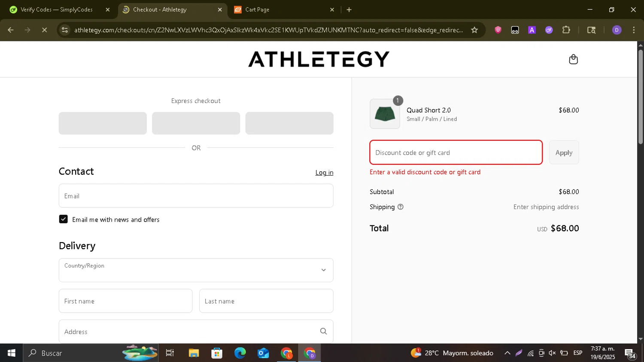Click the Athletegy logo
This screenshot has width=644, height=362.
(319, 59)
